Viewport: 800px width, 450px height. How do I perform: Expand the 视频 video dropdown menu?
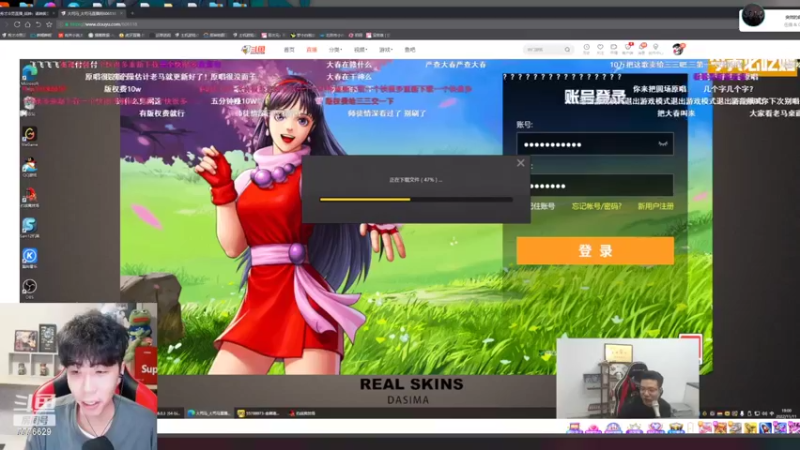(x=360, y=49)
